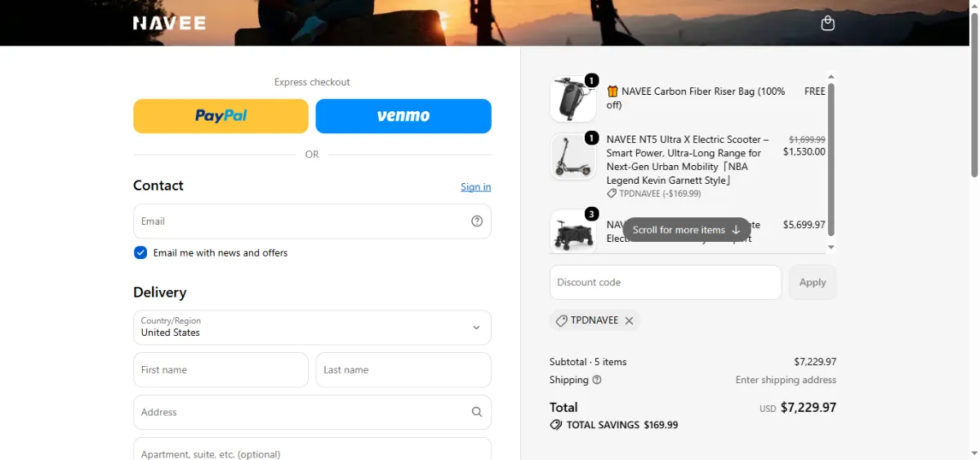Click the total savings tag icon
The height and width of the screenshot is (460, 980).
(x=556, y=425)
